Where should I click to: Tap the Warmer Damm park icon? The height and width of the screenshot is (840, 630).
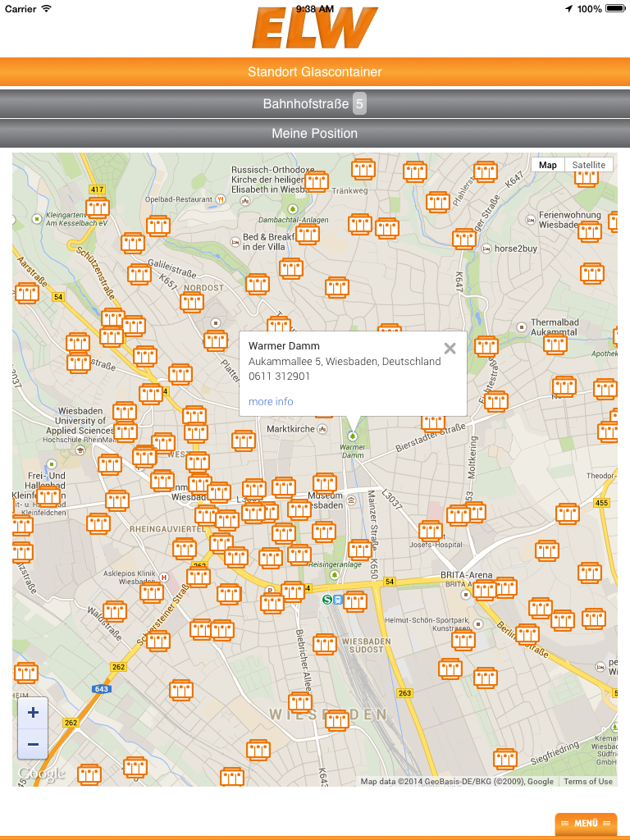tap(353, 436)
